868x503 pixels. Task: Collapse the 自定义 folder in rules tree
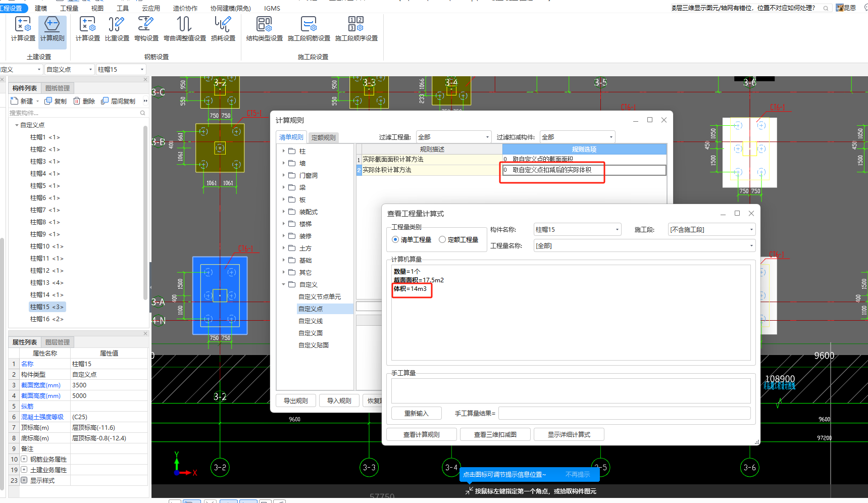[x=284, y=284]
